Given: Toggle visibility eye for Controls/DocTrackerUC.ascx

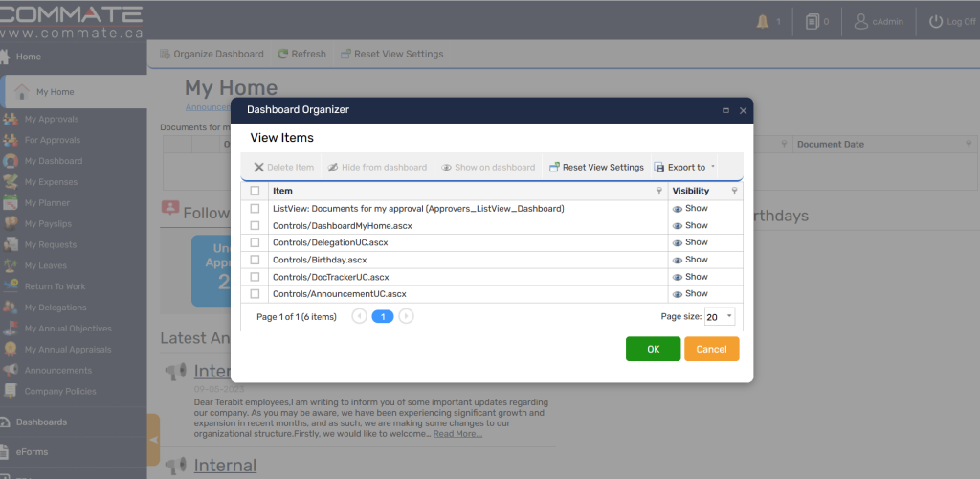Looking at the screenshot, I should tap(678, 277).
